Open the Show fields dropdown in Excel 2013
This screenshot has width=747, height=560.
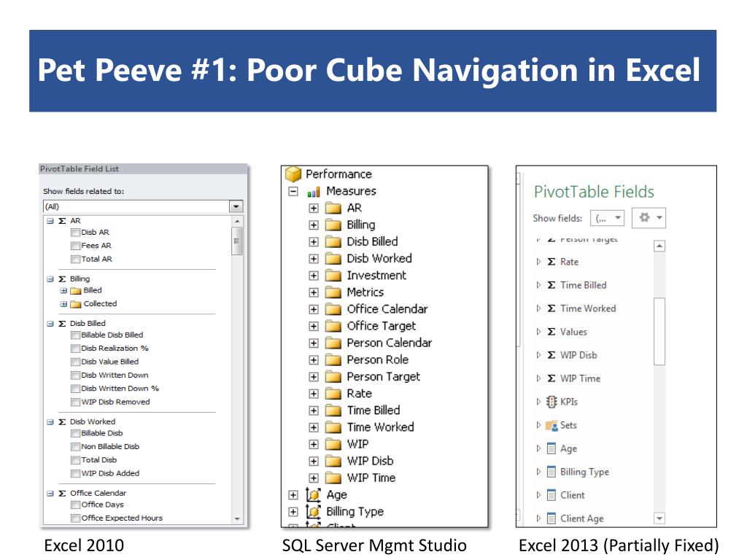point(607,218)
